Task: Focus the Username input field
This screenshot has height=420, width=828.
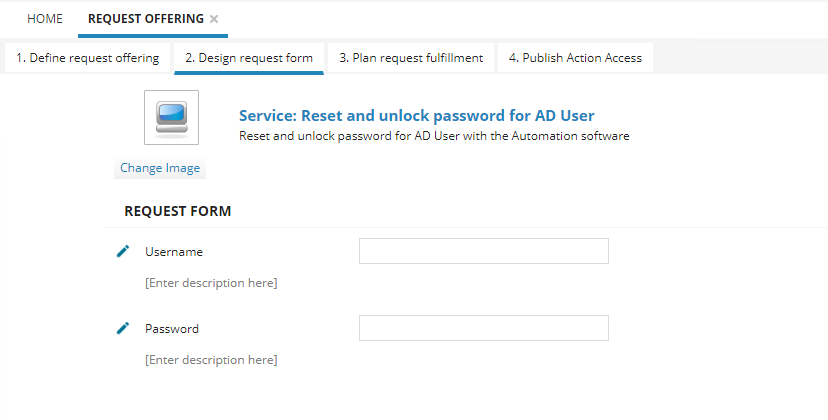Action: click(x=484, y=251)
